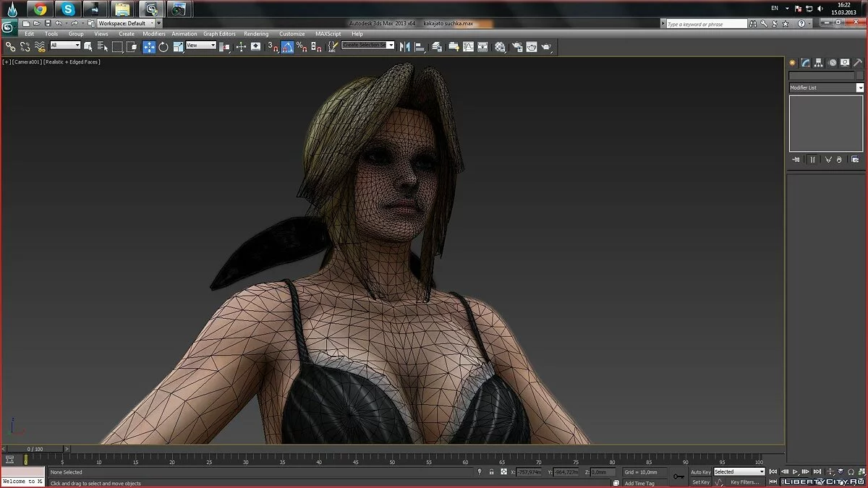
Task: Toggle the Angle Snap button
Action: (287, 46)
